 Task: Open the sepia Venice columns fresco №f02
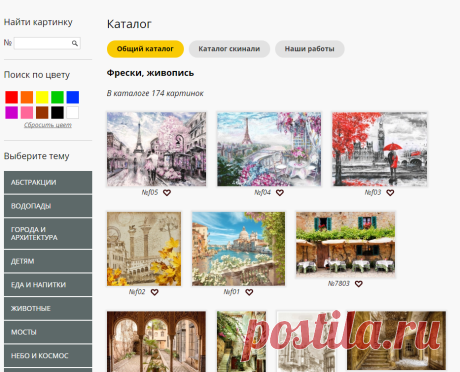tap(144, 249)
